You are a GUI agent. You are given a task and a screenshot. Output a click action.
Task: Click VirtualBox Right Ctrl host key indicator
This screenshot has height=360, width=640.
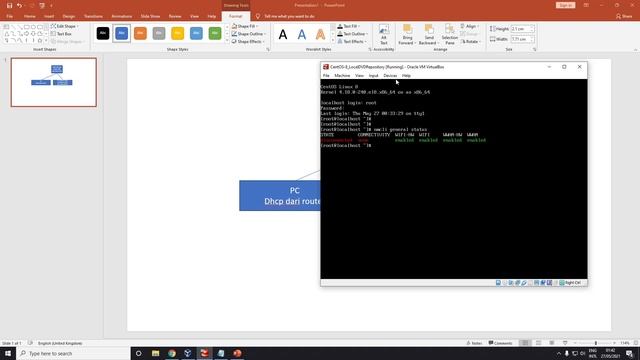pos(570,282)
